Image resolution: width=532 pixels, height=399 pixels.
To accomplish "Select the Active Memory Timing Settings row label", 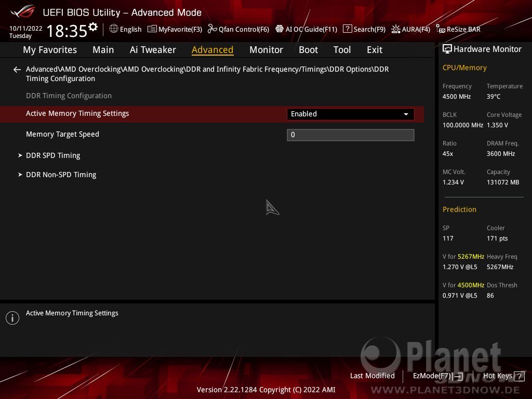I will [x=77, y=114].
